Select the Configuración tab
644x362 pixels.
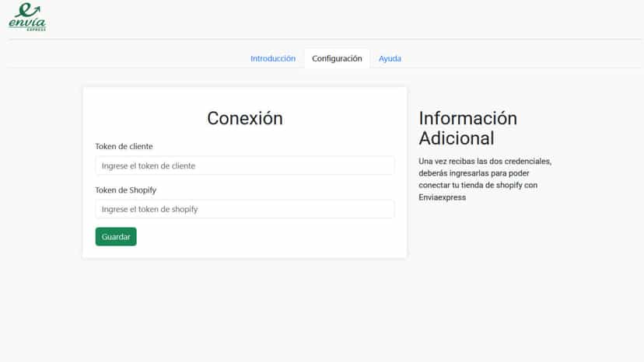click(337, 59)
